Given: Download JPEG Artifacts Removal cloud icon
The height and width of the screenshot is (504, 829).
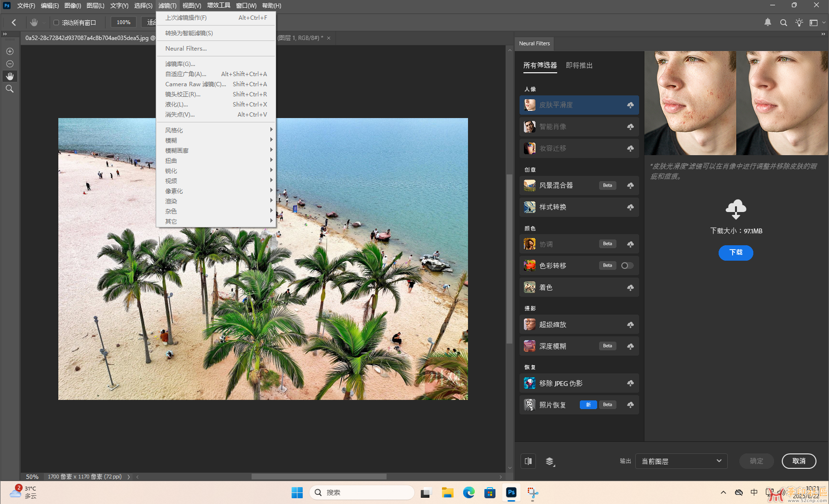Looking at the screenshot, I should 630,384.
